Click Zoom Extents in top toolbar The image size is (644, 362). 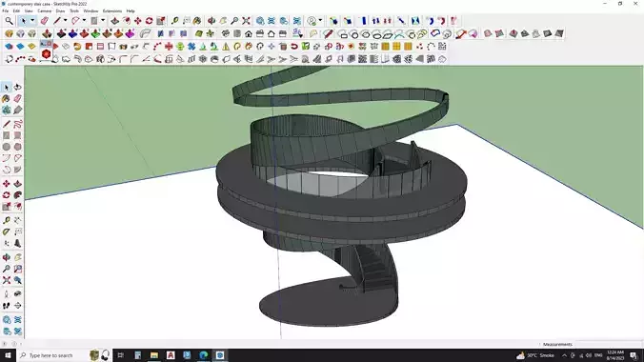(x=246, y=21)
